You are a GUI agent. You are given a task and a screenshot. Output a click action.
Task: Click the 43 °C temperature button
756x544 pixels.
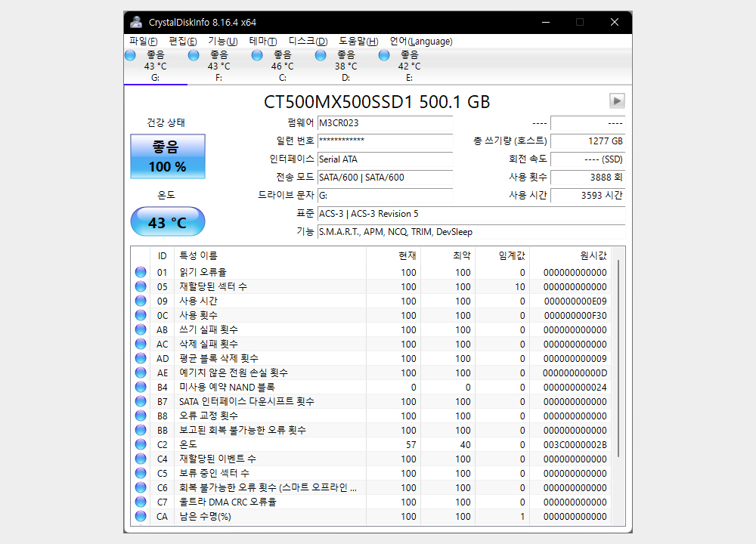168,221
